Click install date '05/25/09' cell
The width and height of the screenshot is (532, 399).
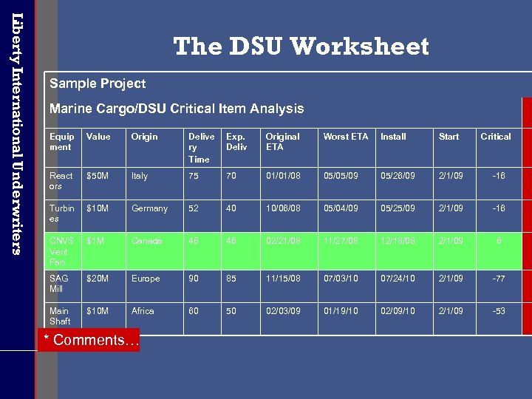[x=404, y=216]
